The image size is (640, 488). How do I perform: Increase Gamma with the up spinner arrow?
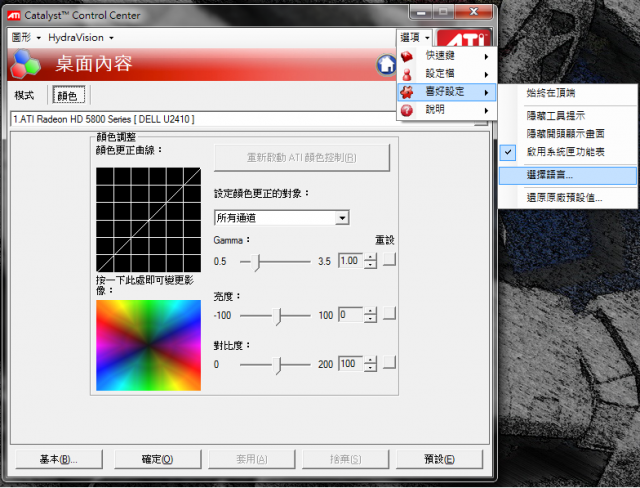[x=370, y=257]
